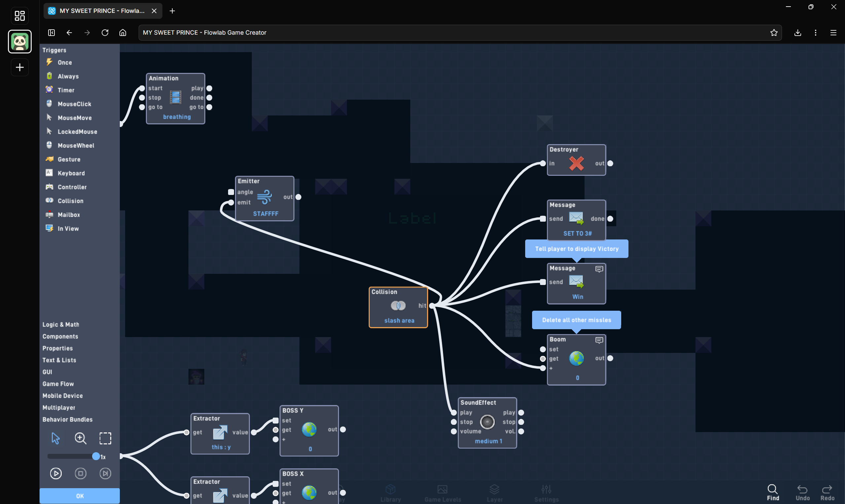Click the Emitter STAFFFF wind icon
Image resolution: width=845 pixels, height=504 pixels.
(264, 197)
